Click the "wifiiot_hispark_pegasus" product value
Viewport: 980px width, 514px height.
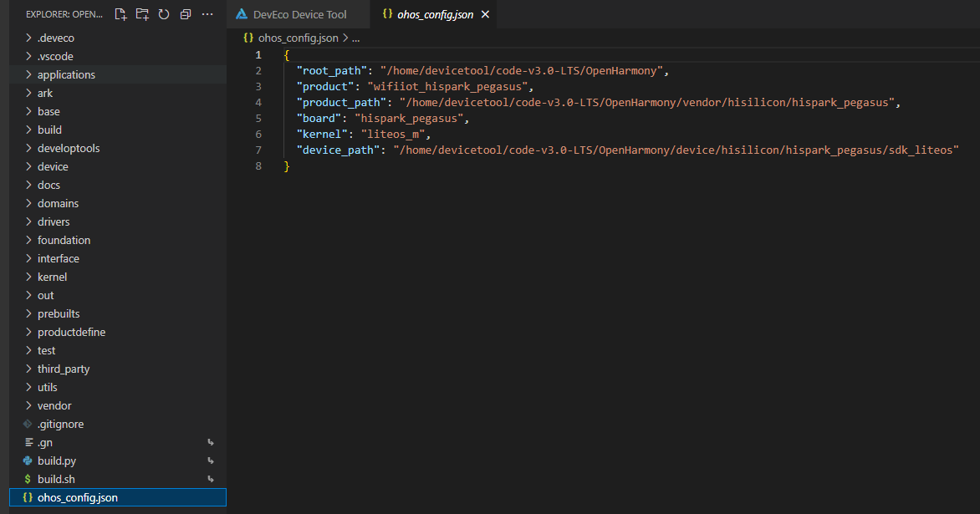[447, 87]
